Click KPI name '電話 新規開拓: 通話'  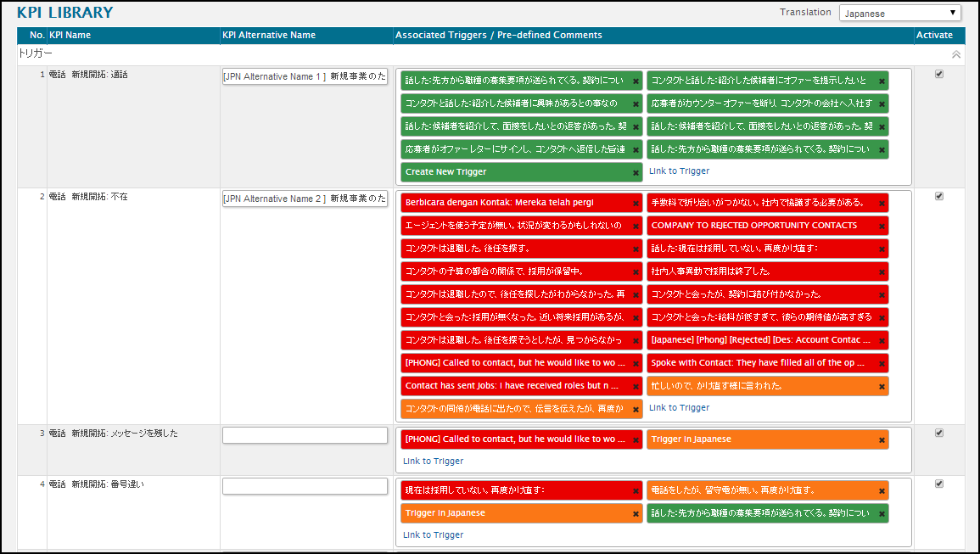88,75
